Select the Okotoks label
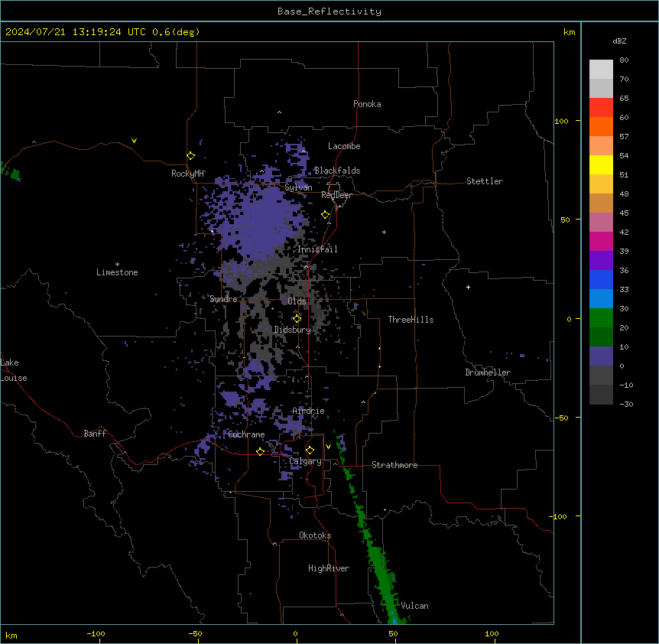This screenshot has width=659, height=644. point(315,535)
